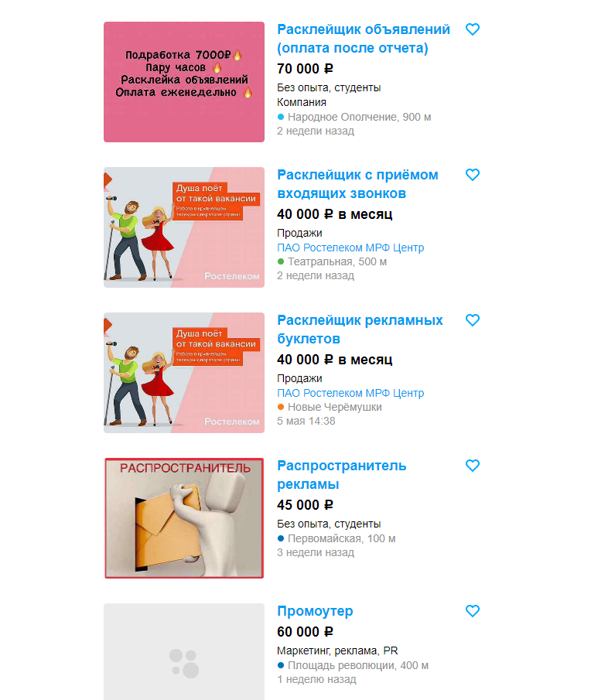Open Ростелеком image for рекламных буклетов listing
615x700 pixels.
tap(184, 373)
